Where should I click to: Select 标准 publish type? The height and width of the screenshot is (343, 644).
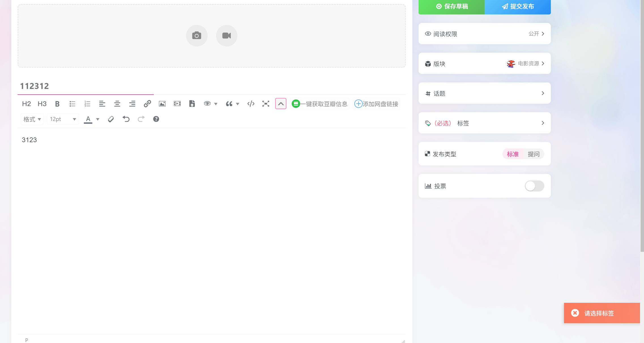click(513, 154)
